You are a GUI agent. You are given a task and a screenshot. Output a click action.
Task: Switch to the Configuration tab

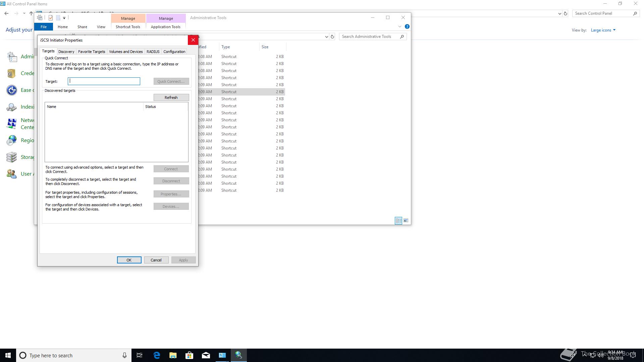pyautogui.click(x=174, y=52)
